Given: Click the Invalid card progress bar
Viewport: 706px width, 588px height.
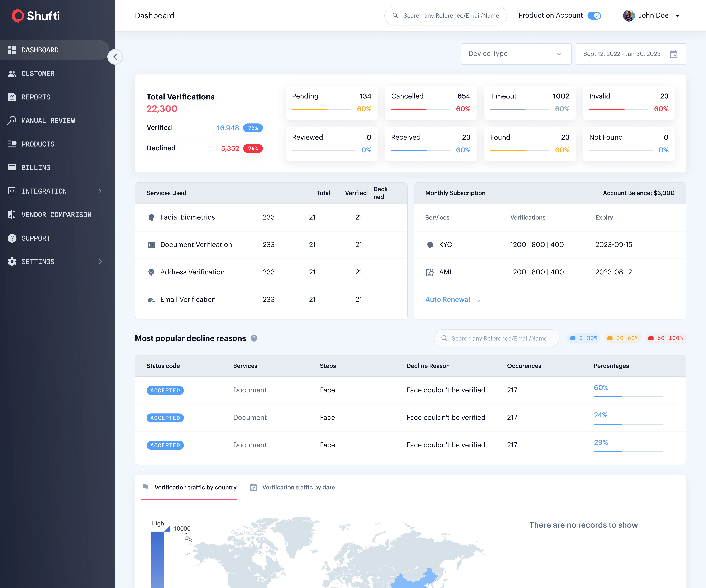Looking at the screenshot, I should [619, 109].
